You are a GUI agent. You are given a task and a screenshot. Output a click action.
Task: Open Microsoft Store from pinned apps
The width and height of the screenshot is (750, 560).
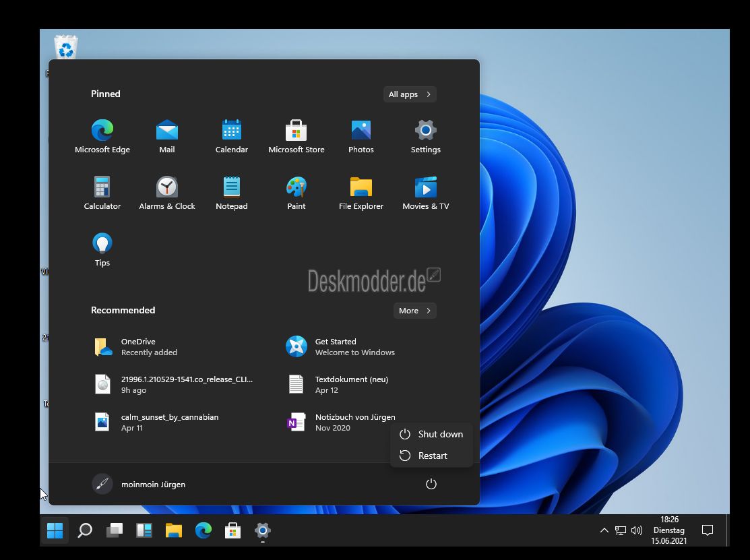(296, 136)
